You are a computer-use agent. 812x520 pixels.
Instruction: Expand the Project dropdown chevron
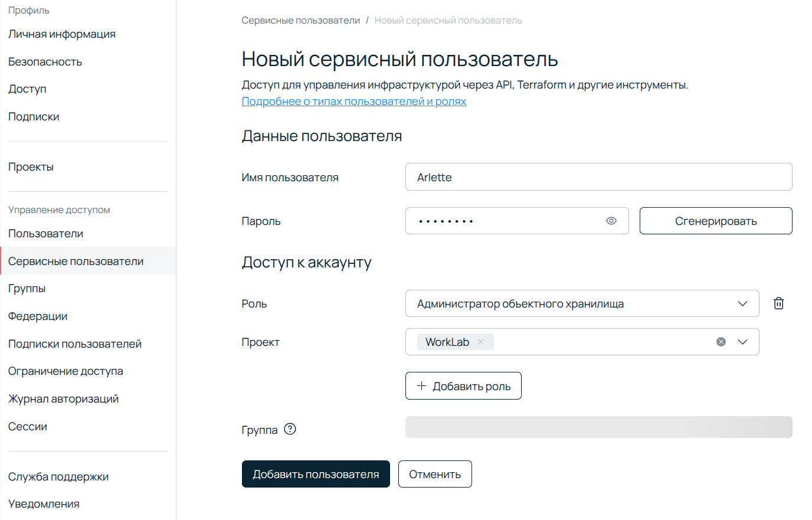tap(742, 342)
